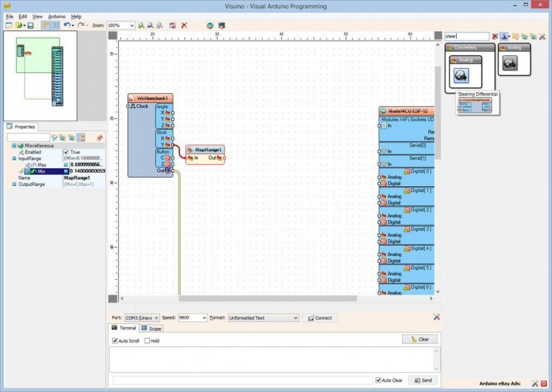The height and width of the screenshot is (392, 552).
Task: Click the component search field containing 'steer'
Action: click(x=466, y=36)
